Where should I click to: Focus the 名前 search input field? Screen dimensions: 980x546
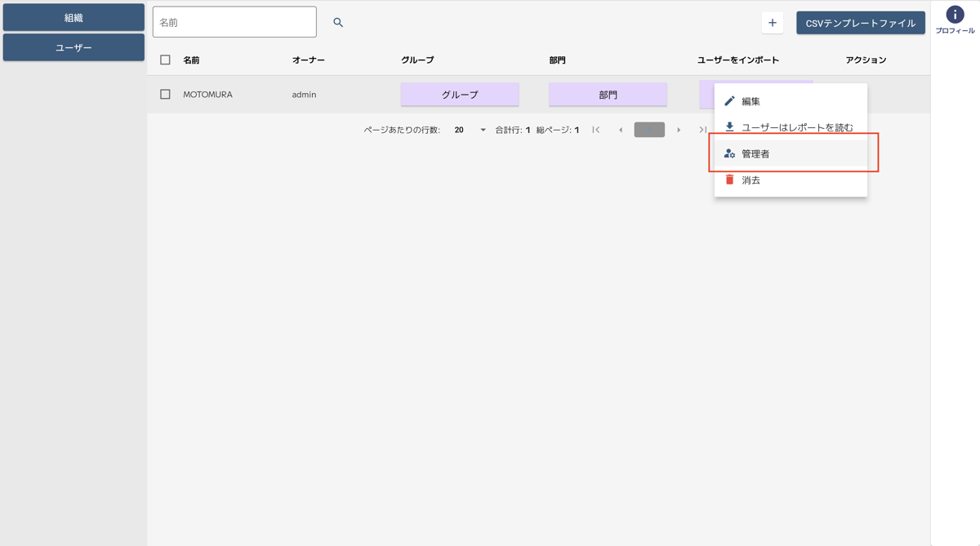[x=234, y=23]
